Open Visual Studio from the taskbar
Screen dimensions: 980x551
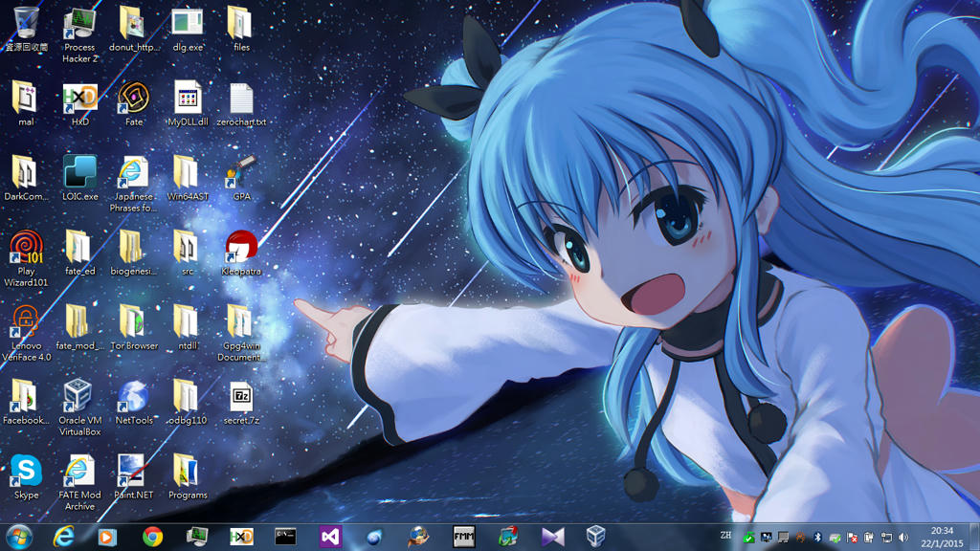coord(330,537)
